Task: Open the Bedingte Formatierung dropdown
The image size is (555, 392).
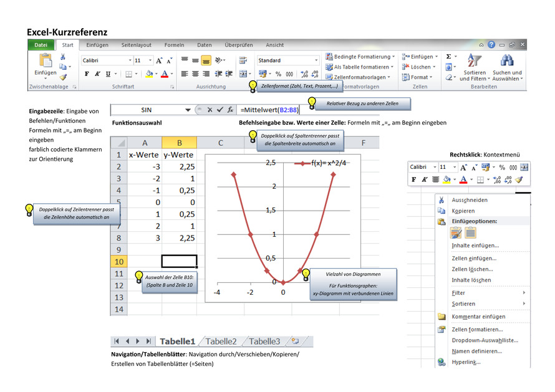Action: tap(360, 57)
